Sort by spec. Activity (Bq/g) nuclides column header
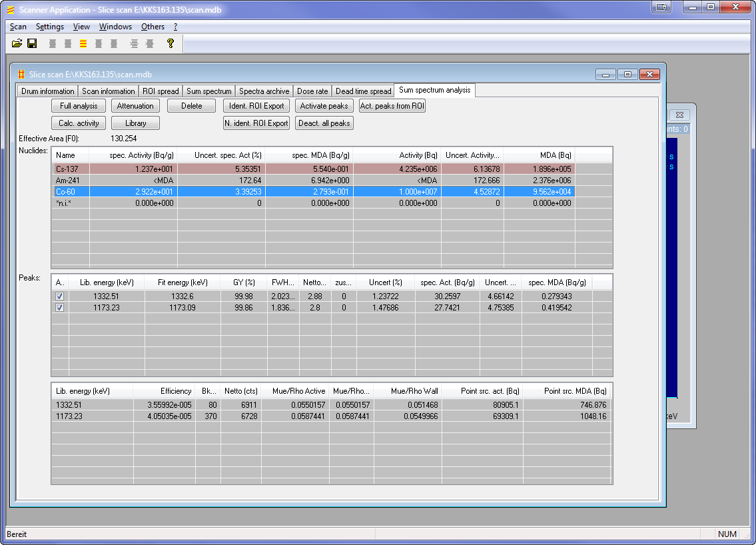Viewport: 756px width, 545px height. tap(134, 155)
